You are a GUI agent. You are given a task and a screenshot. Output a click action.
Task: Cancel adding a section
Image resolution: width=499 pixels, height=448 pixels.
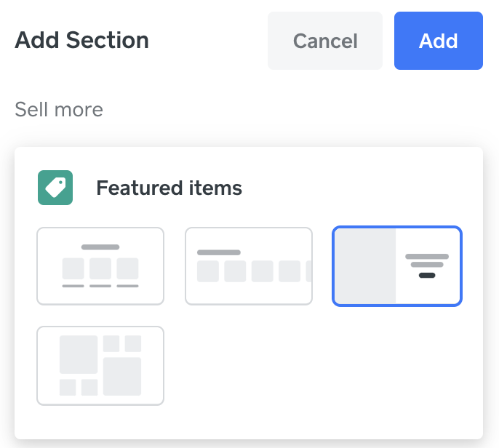point(324,41)
